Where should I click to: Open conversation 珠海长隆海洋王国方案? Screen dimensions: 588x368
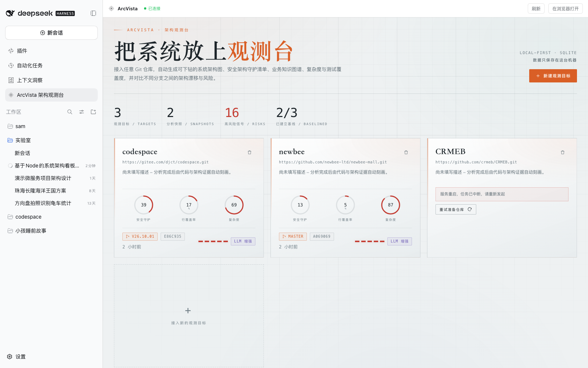(51, 191)
